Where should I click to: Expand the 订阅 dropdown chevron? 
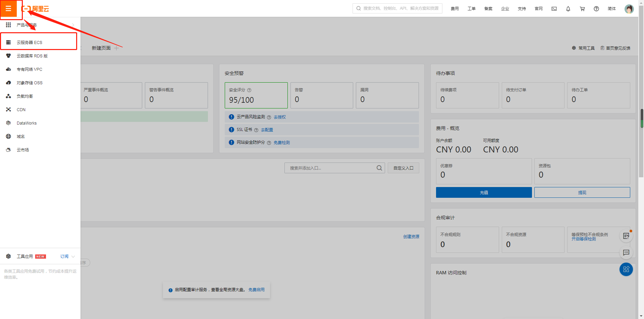point(73,257)
